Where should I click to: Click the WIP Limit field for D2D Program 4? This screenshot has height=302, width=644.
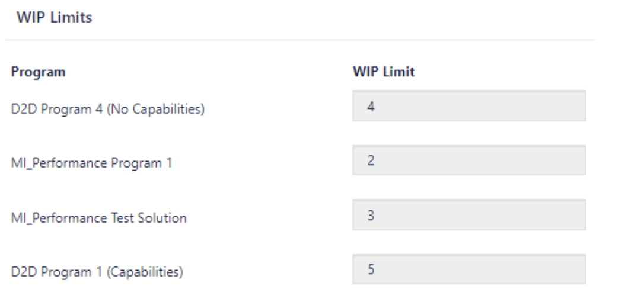(469, 106)
